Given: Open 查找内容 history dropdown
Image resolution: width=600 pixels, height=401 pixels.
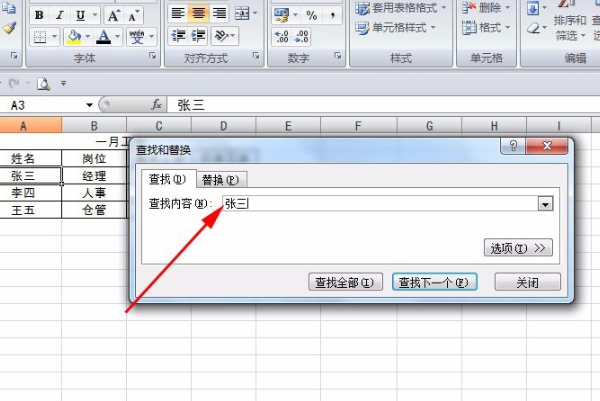Looking at the screenshot, I should tap(545, 204).
